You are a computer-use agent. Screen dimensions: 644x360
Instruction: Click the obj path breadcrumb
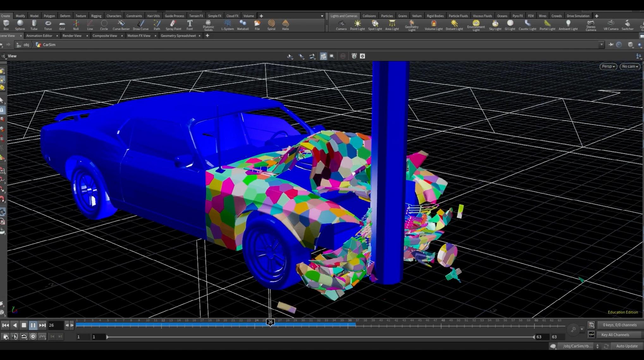(26, 45)
